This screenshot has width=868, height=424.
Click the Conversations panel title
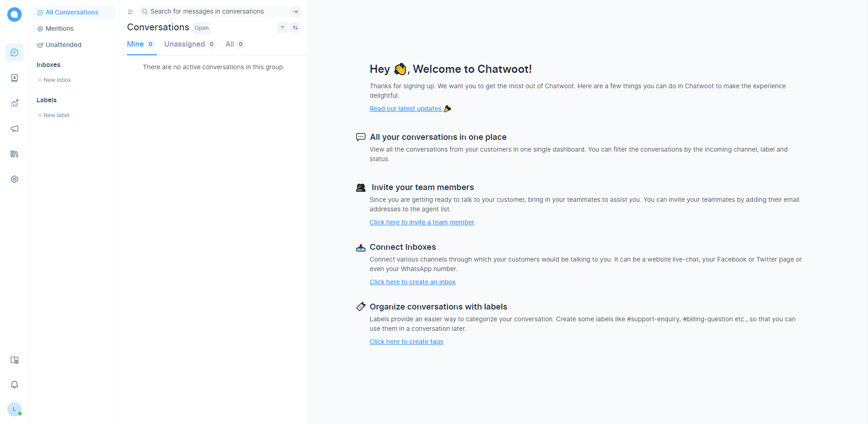click(158, 27)
